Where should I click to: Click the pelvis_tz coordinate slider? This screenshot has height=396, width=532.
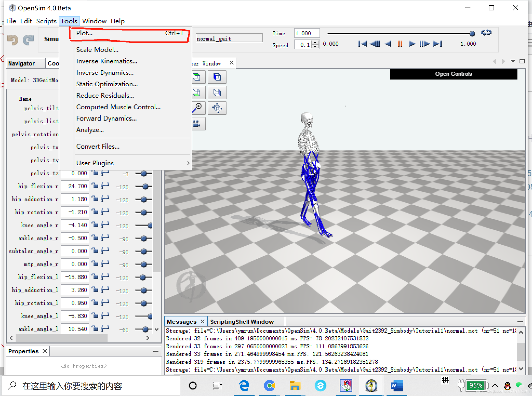pos(143,173)
